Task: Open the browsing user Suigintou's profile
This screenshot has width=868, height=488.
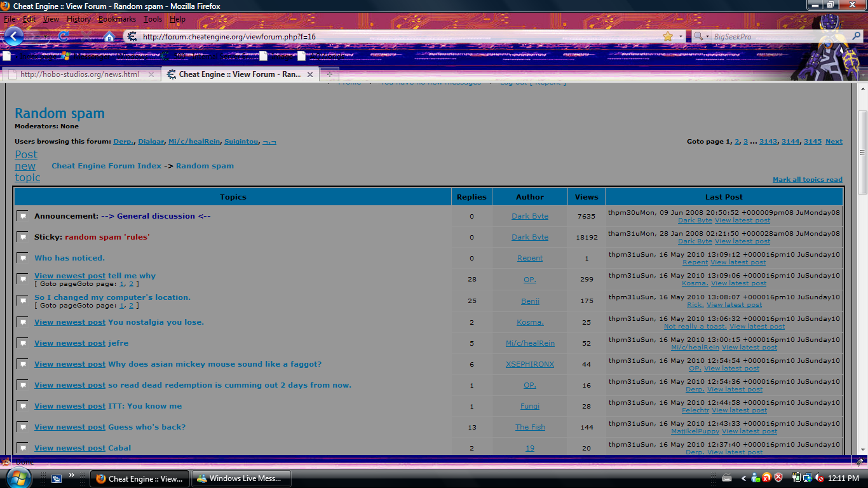Action: pos(241,142)
